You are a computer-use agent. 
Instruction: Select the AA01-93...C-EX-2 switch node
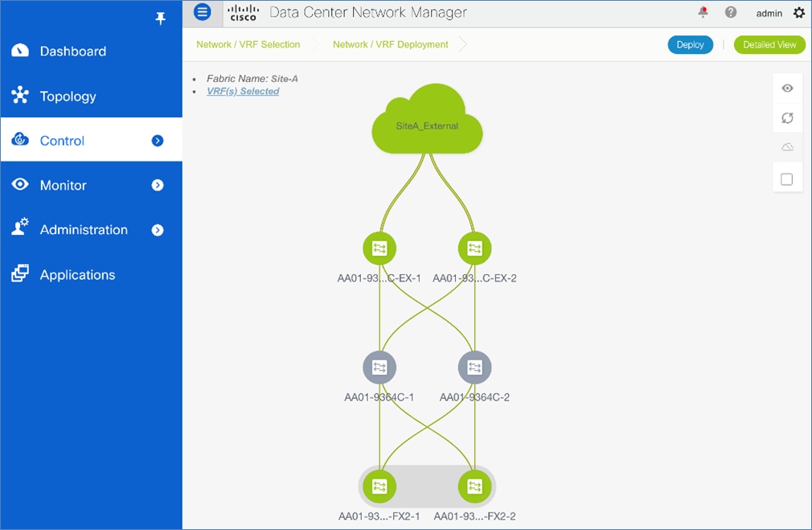(475, 249)
